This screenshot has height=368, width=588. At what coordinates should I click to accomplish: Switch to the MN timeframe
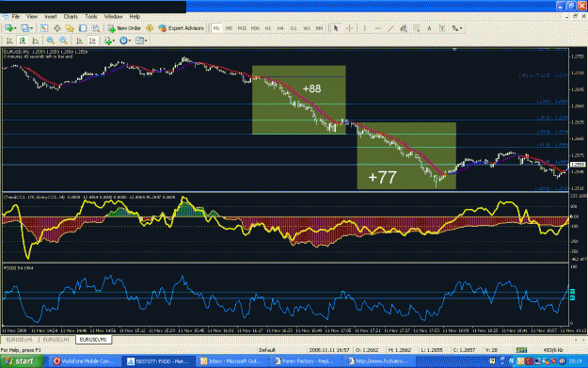click(x=319, y=28)
